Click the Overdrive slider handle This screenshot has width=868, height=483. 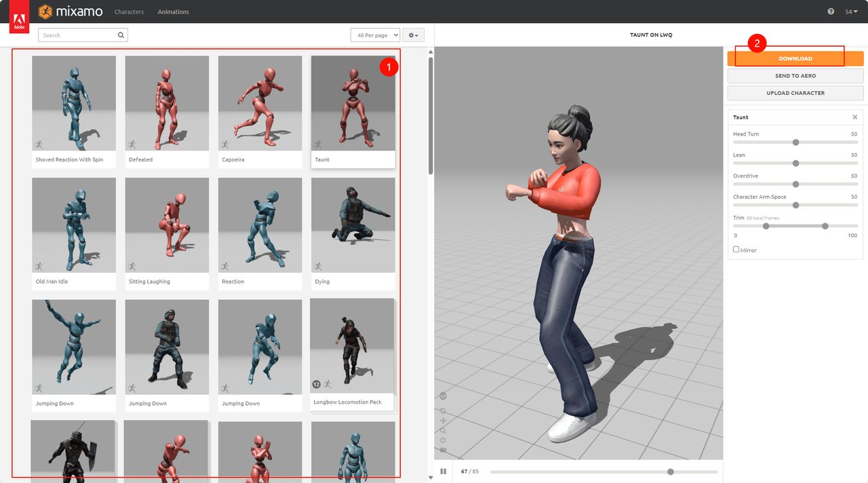tap(795, 185)
